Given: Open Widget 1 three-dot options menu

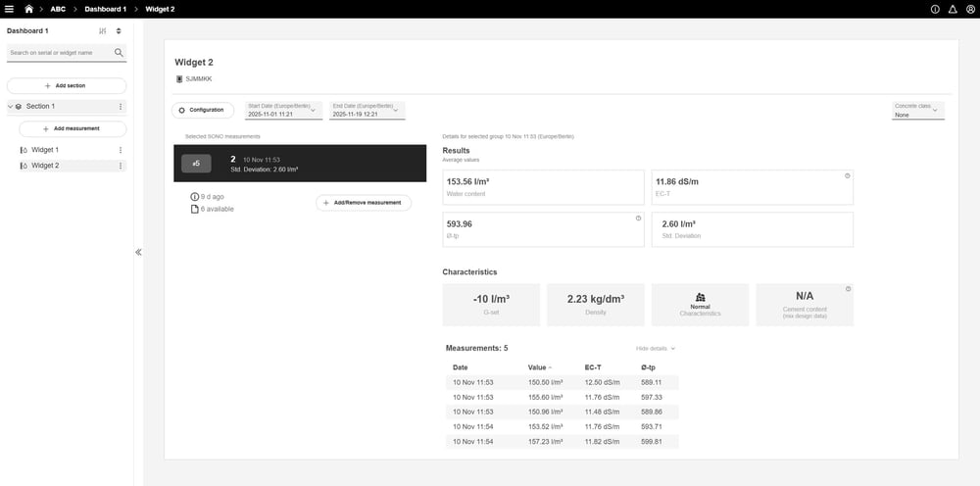Looking at the screenshot, I should pos(121,150).
